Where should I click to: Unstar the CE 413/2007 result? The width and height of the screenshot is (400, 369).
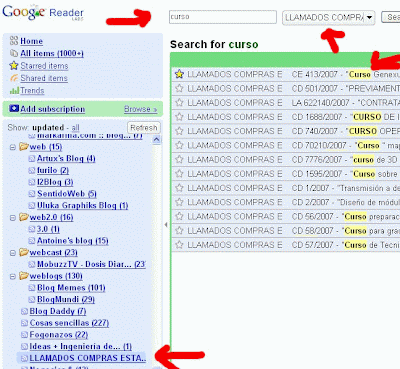point(179,74)
